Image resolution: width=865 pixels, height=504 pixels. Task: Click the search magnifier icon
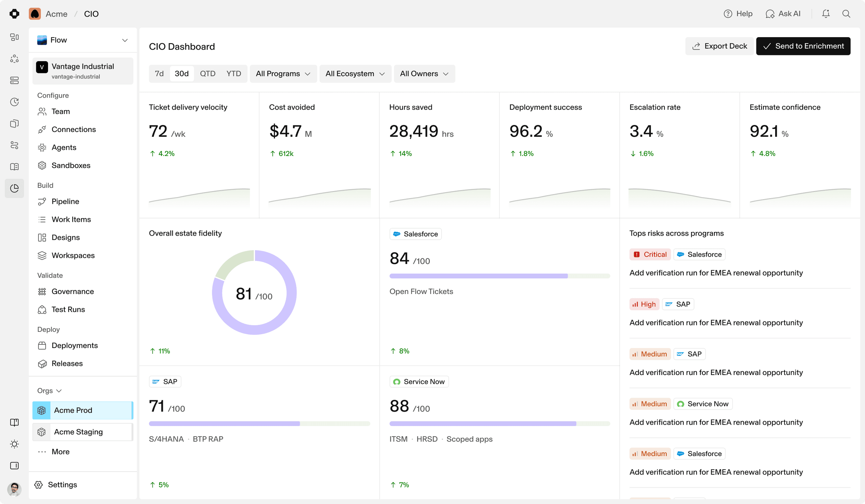[x=846, y=14]
